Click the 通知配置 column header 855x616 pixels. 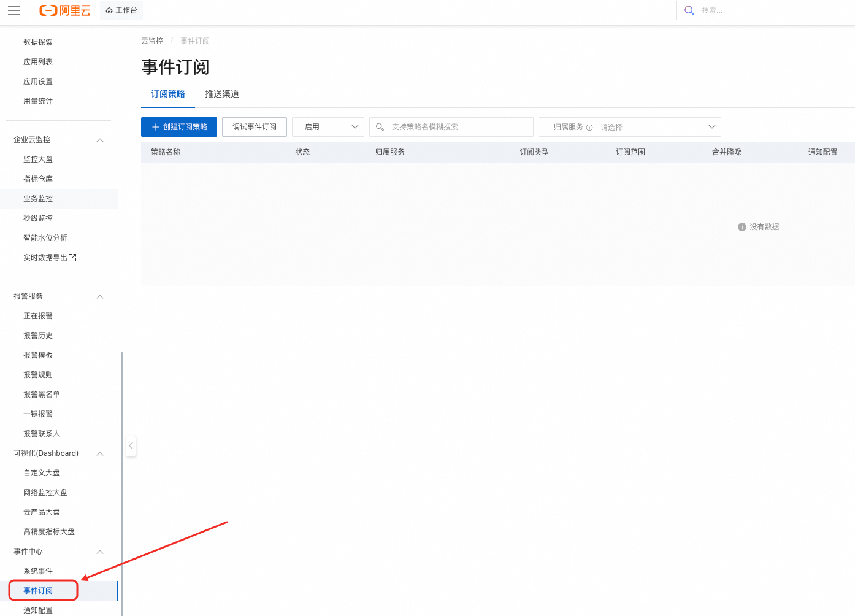822,152
